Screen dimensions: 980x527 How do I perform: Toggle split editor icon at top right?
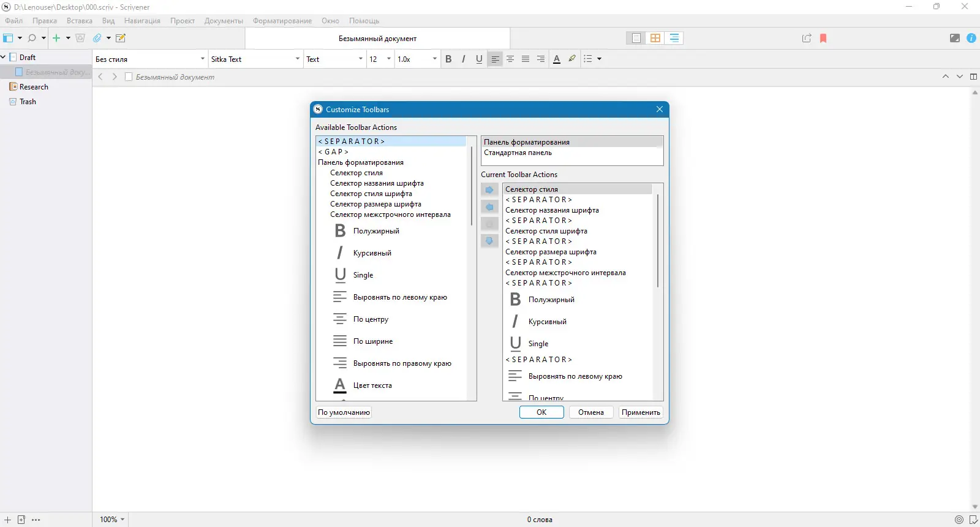click(x=973, y=77)
